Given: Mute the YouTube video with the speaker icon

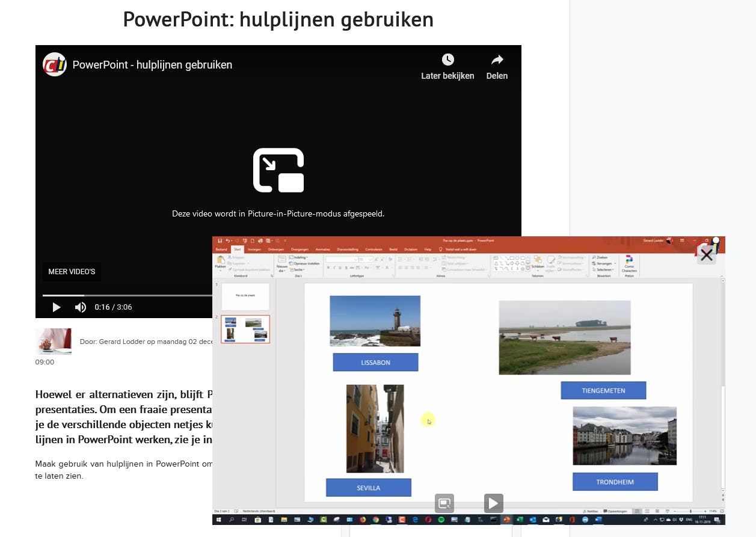Looking at the screenshot, I should (80, 307).
